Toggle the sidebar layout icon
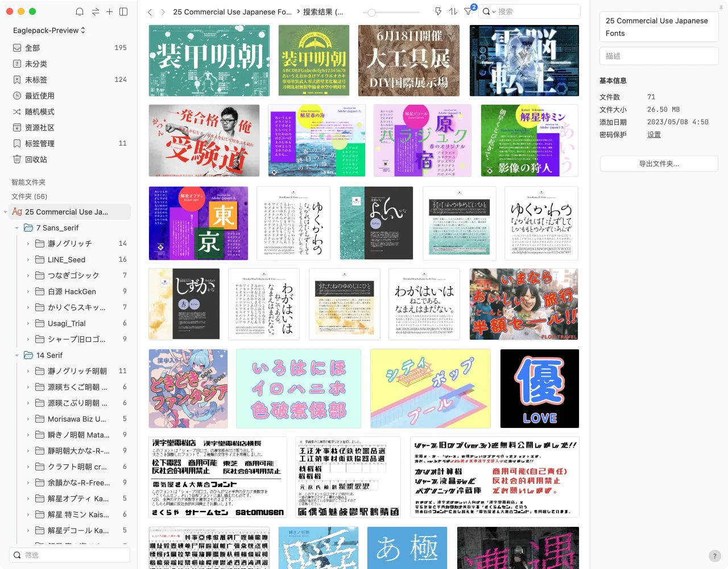The image size is (728, 569). pyautogui.click(x=123, y=11)
